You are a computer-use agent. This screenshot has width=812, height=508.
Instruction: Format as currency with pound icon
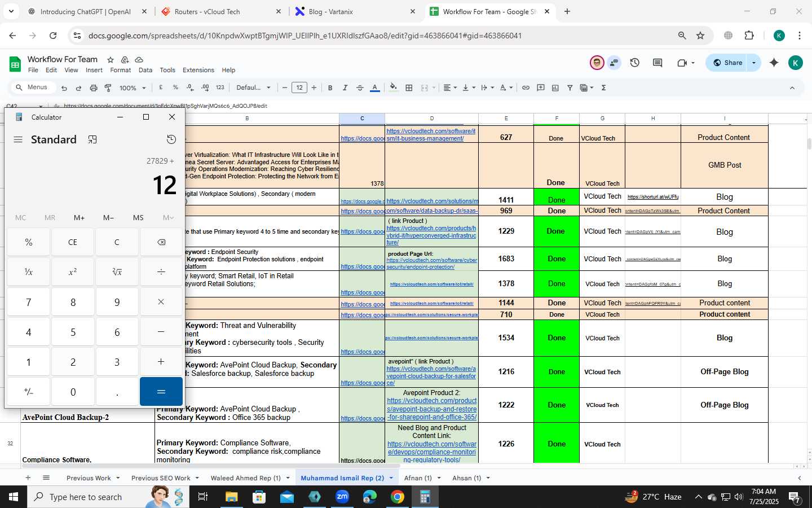click(161, 87)
